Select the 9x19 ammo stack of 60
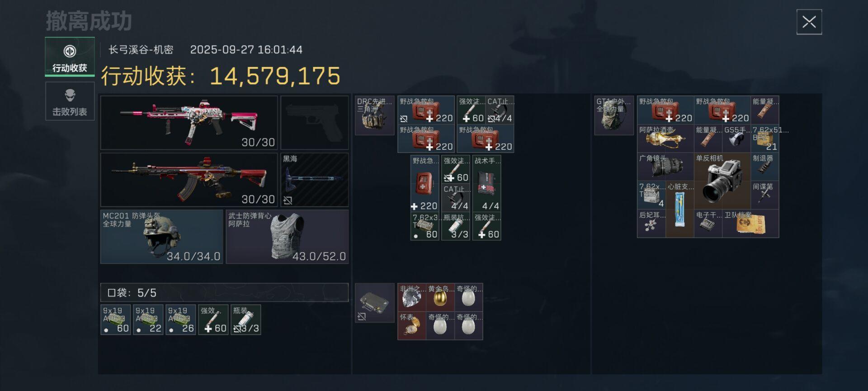Viewport: 868px width, 391px height. click(x=116, y=319)
